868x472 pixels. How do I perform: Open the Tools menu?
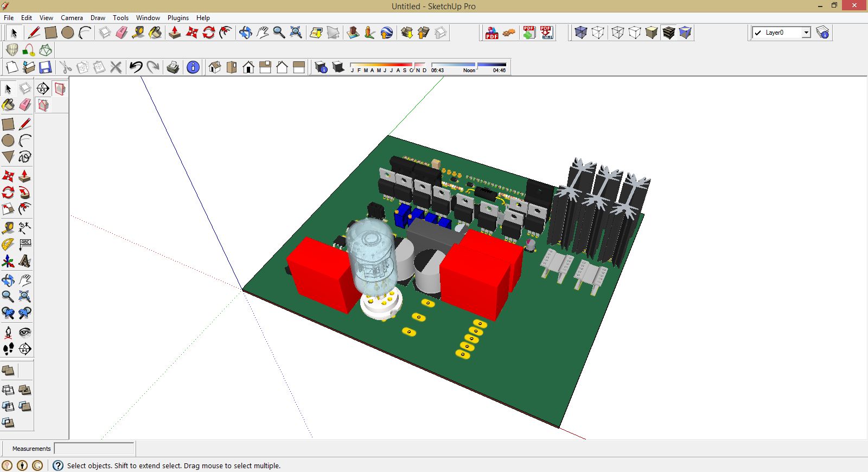(x=120, y=18)
